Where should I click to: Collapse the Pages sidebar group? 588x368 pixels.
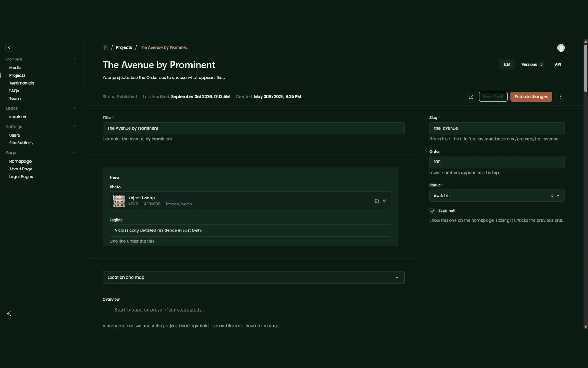pos(75,153)
